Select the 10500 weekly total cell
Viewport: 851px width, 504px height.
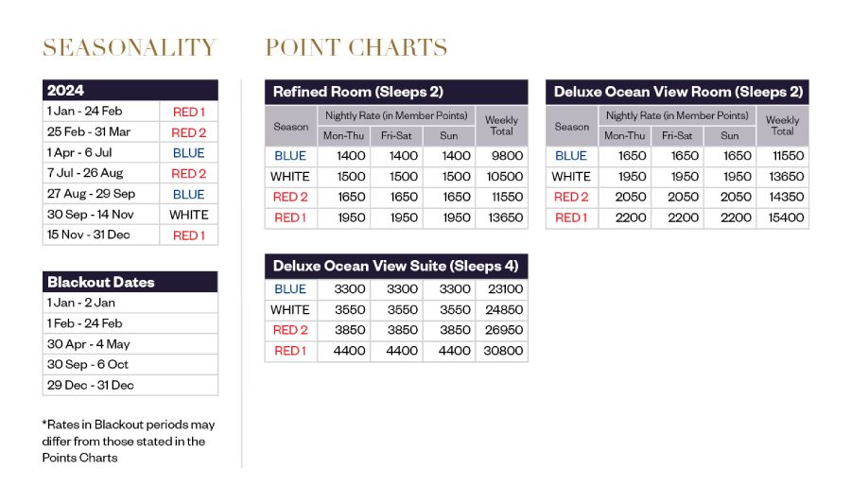coord(501,177)
